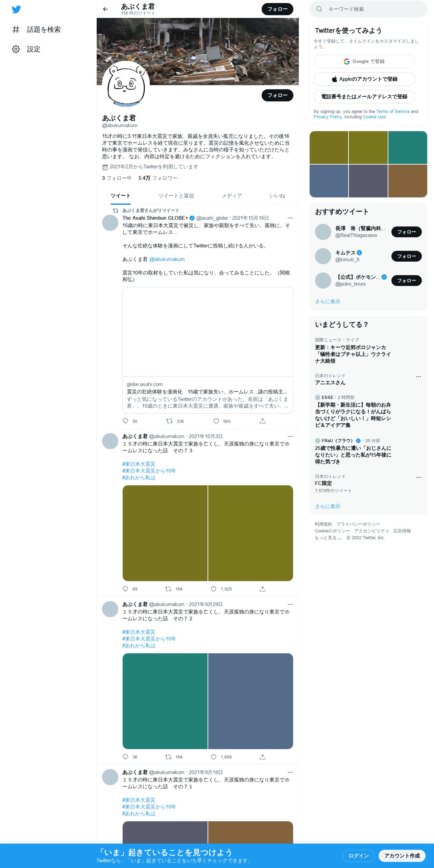Open the globe.asahi.com article link card
The image size is (434, 868).
coord(208,350)
